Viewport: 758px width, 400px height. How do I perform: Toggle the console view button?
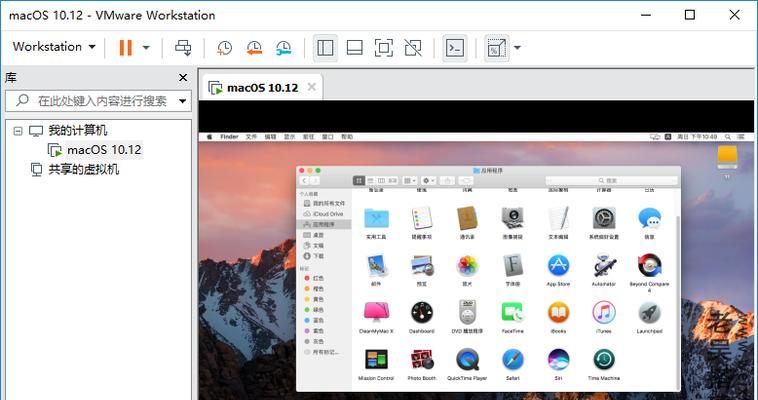pos(455,47)
